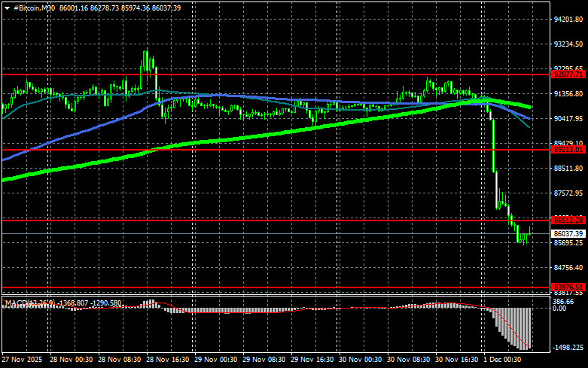The width and height of the screenshot is (588, 368).
Task: Select the red 83976.51 price level label
Action: tap(569, 287)
